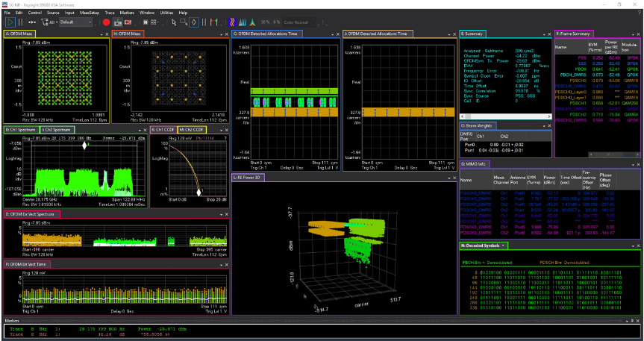
Task: Click the diamond marker on the CCDF curve
Action: click(198, 193)
